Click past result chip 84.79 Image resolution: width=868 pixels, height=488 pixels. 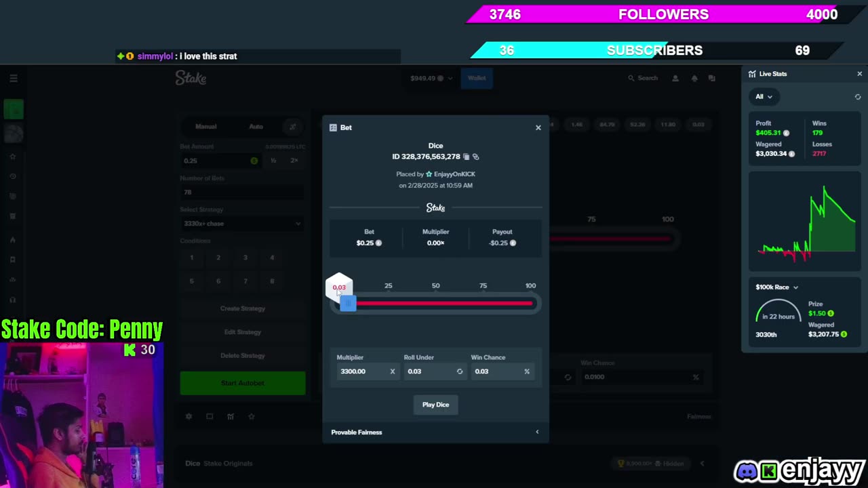[607, 125]
